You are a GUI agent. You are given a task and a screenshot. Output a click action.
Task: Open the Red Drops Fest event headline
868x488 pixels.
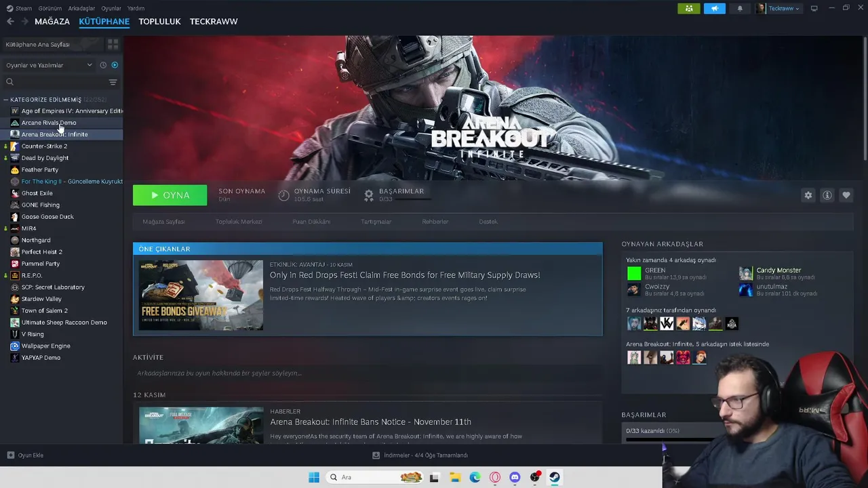coord(405,275)
